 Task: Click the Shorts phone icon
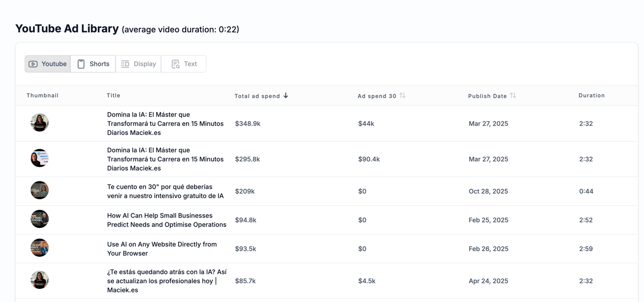point(81,64)
